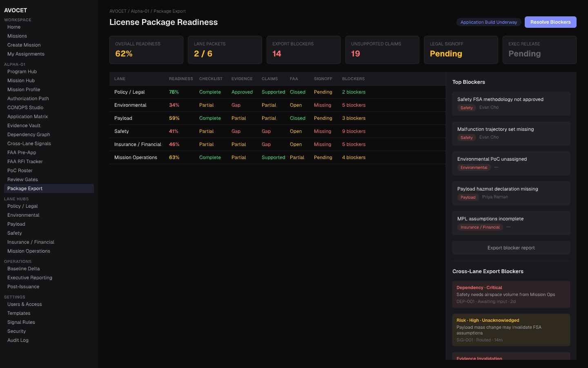Go to Missions in the sidebar

pyautogui.click(x=49, y=36)
